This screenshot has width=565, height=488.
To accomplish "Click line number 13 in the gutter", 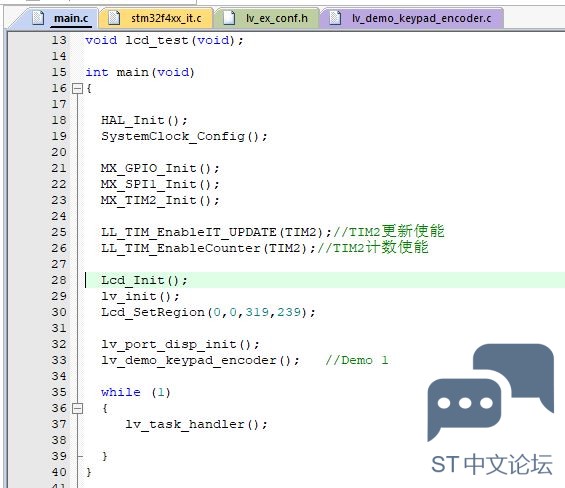I will (59, 40).
